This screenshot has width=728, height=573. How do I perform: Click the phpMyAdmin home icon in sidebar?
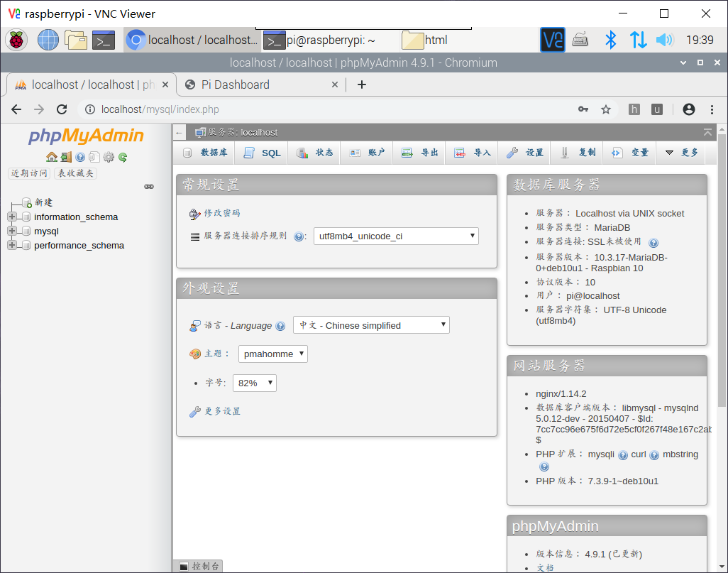[x=52, y=157]
